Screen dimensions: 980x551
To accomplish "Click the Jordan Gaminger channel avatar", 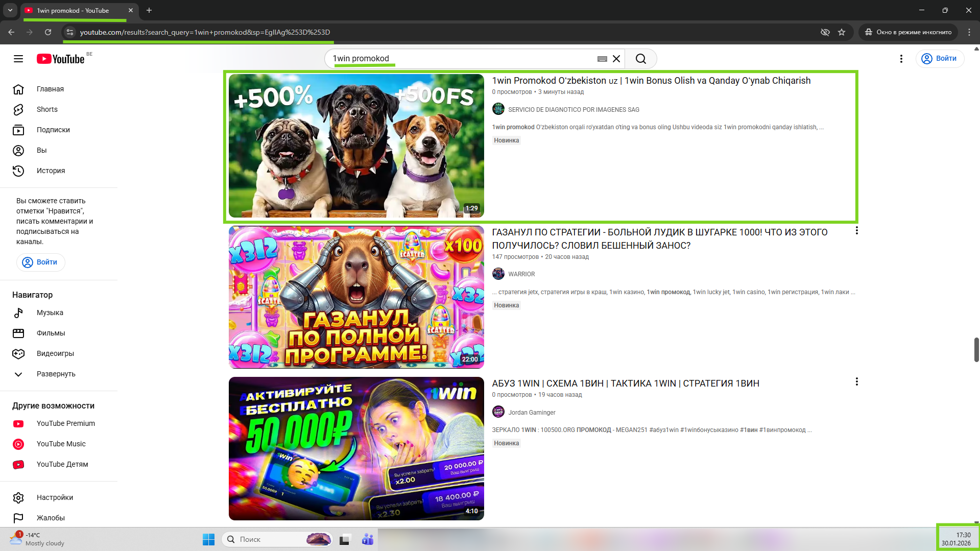I will (498, 412).
